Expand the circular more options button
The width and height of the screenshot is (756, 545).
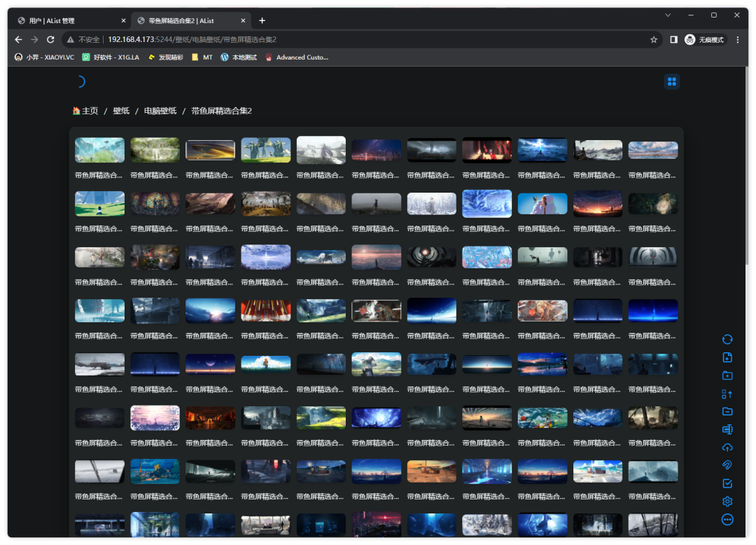(727, 520)
